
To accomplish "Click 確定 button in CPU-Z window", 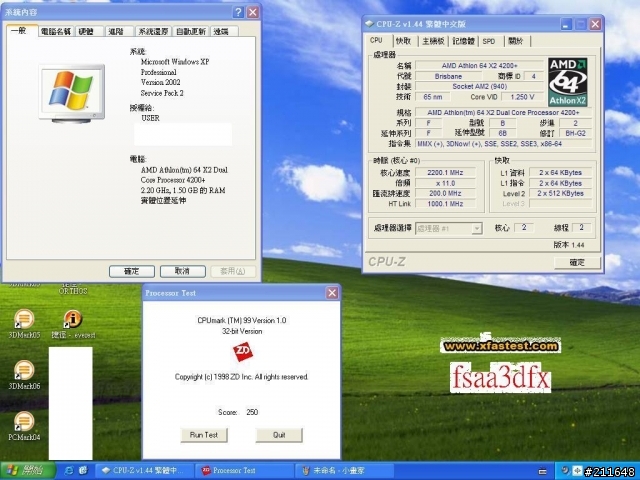I will 577,262.
